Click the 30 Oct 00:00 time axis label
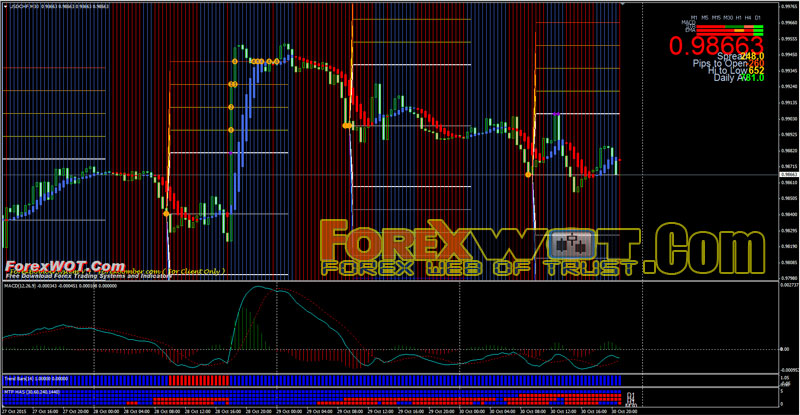 coord(473,411)
